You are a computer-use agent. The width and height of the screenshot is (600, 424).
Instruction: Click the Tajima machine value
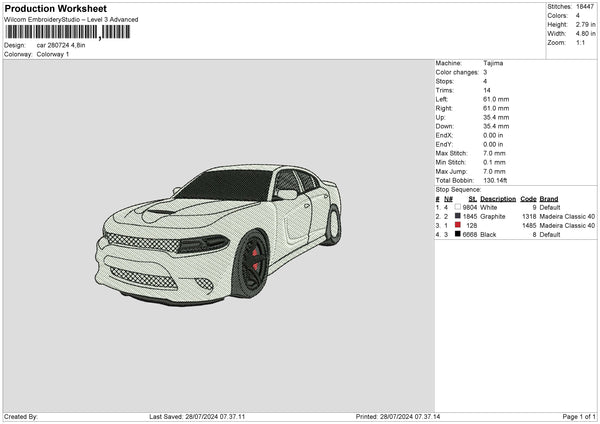tap(493, 63)
